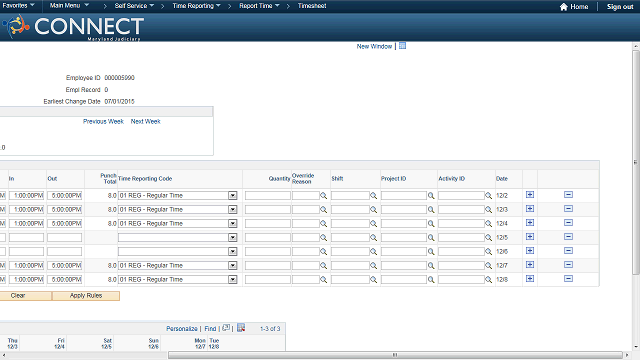The image size is (640, 360).
Task: Go to the Next Week link
Action: tap(146, 121)
